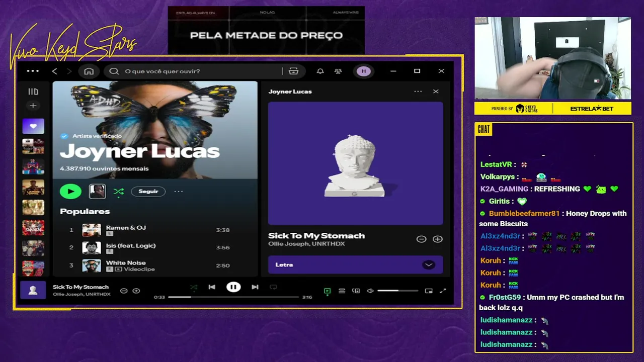Pause the current song

click(233, 287)
